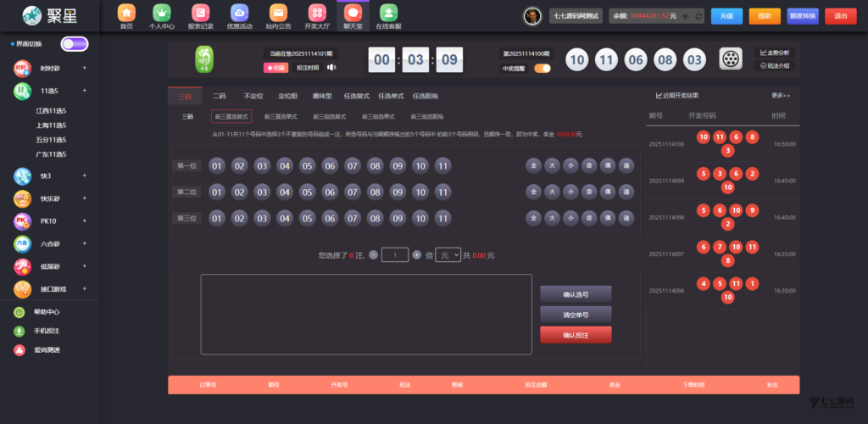Increase multiplier with plus button
Viewport: 868px width, 424px height.
[x=416, y=254]
